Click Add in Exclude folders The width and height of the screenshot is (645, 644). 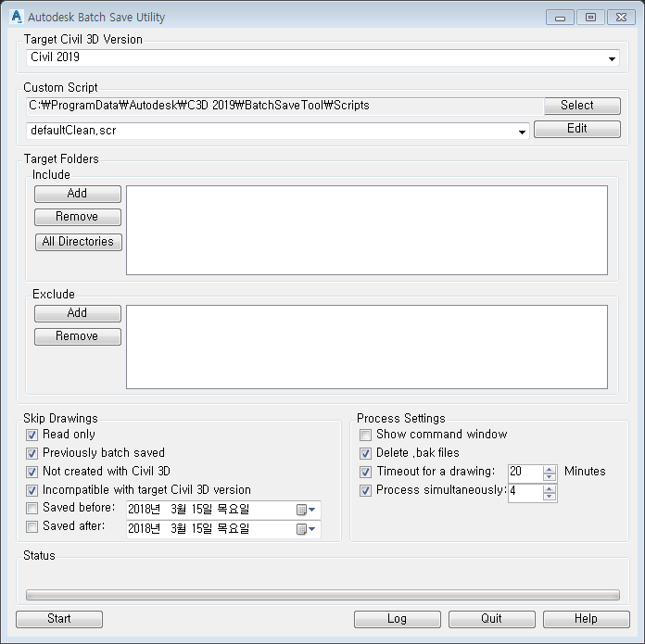(78, 313)
